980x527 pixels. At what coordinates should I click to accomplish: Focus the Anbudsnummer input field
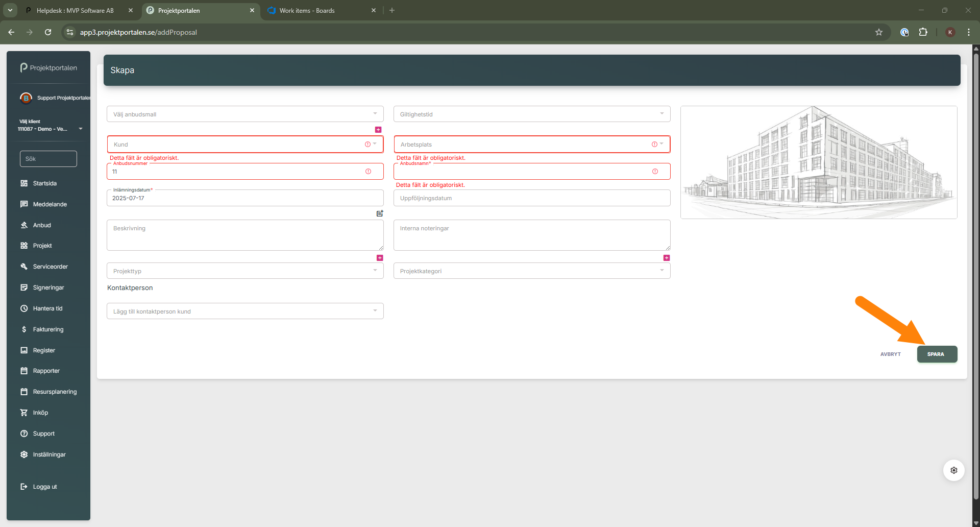click(245, 172)
